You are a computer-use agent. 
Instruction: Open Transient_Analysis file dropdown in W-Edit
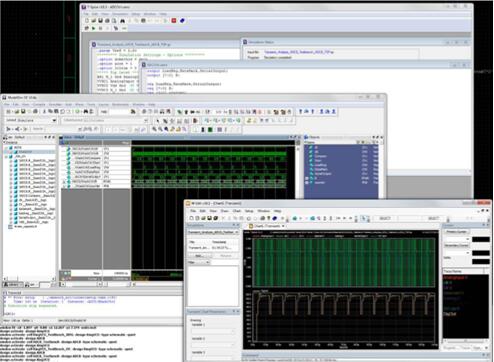pos(213,232)
